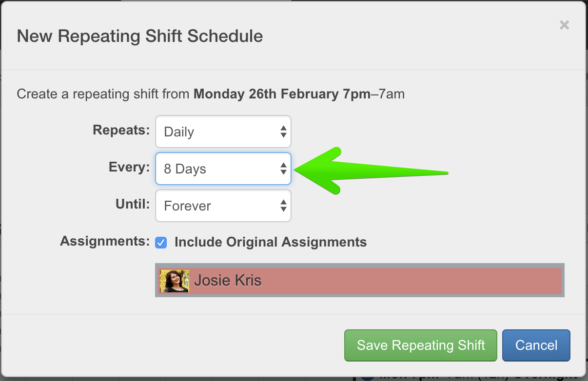Click Josie Kris's avatar photo
The image size is (588, 381).
[x=174, y=281]
